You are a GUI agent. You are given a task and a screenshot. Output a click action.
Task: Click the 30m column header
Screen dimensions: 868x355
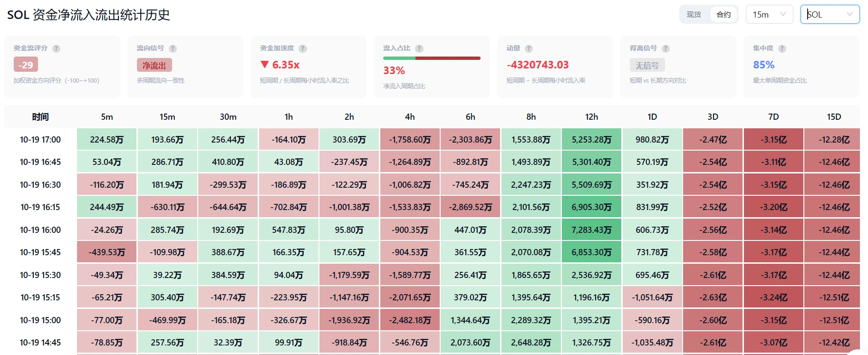228,117
